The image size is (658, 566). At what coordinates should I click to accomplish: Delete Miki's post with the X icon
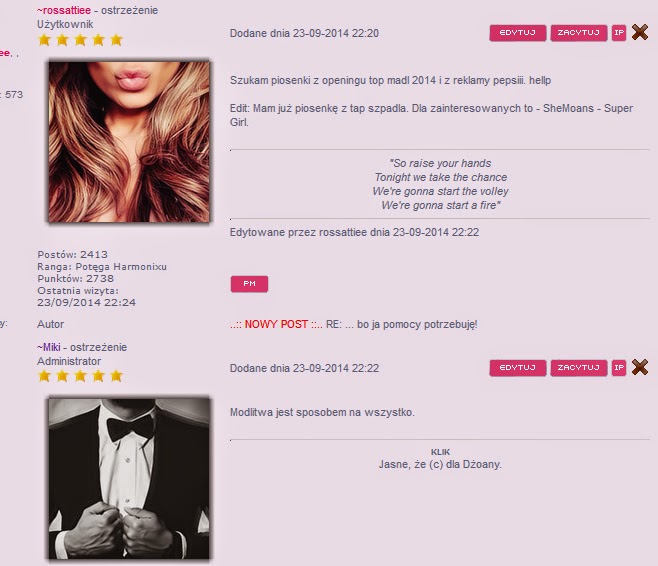tap(640, 367)
